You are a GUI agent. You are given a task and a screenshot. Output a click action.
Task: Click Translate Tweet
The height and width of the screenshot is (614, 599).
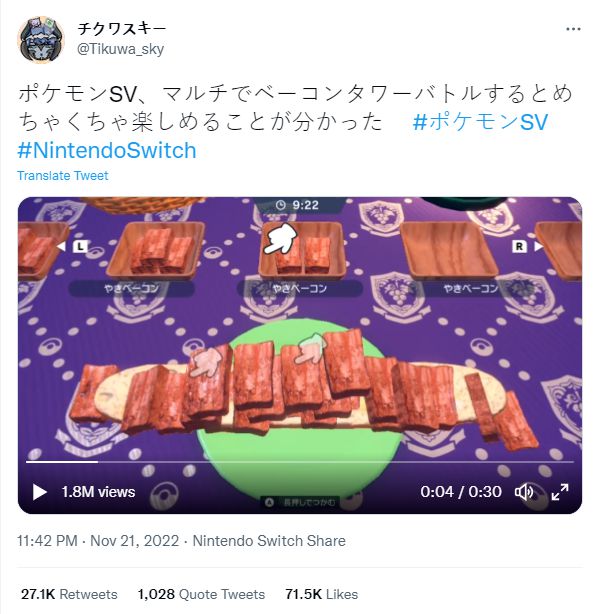pos(63,175)
